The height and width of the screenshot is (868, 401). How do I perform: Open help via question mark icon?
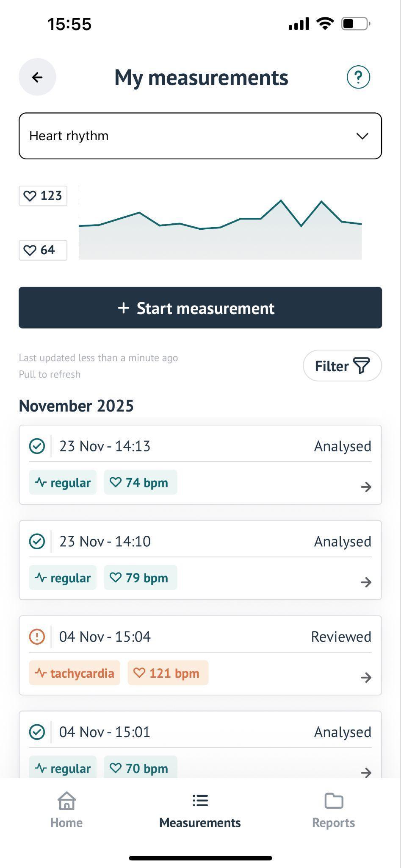pos(358,77)
